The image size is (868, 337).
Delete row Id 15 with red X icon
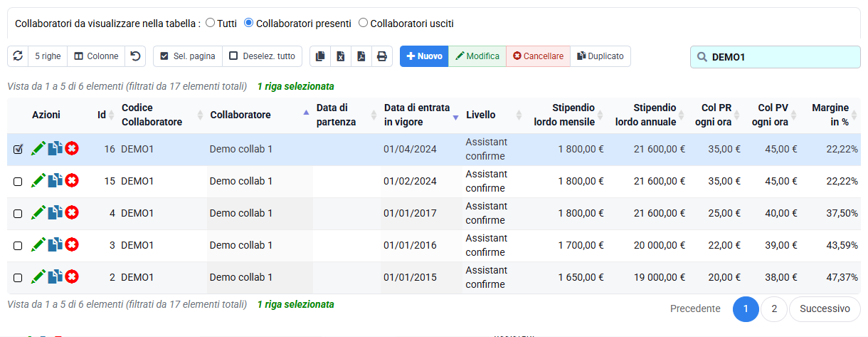click(72, 180)
